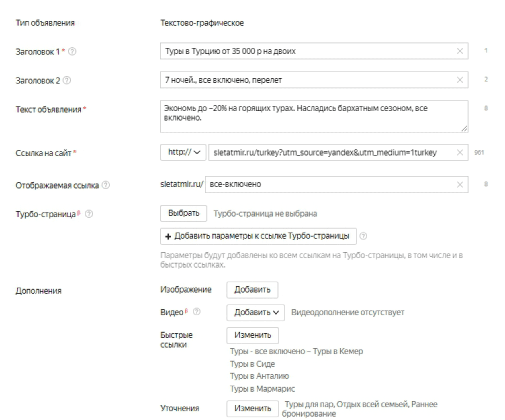Show help icon next to Видео
The height and width of the screenshot is (420, 505).
click(197, 311)
